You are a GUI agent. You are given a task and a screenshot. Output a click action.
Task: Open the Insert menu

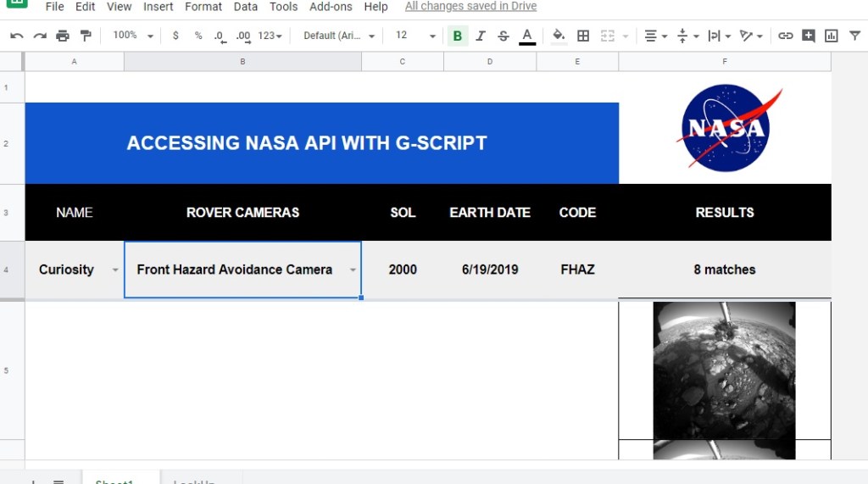158,7
